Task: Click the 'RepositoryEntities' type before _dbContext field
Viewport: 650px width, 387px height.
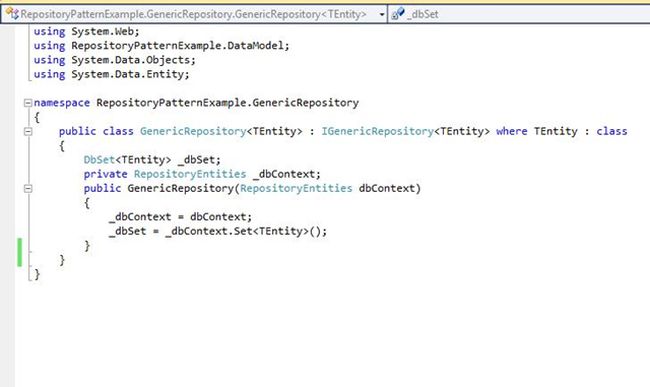Action: pyautogui.click(x=190, y=174)
